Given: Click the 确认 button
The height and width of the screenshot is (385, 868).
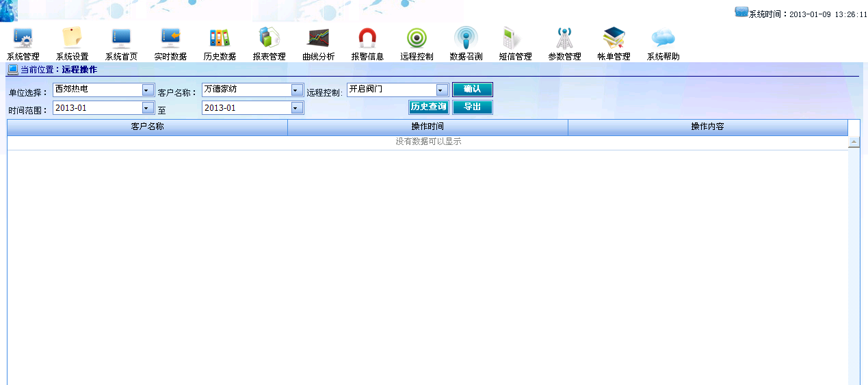Looking at the screenshot, I should (x=472, y=89).
